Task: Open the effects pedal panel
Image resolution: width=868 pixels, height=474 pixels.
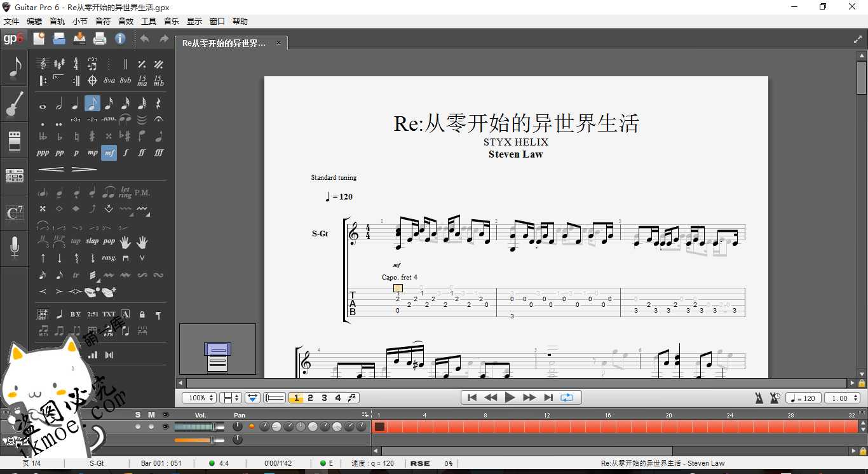Action: tap(14, 140)
